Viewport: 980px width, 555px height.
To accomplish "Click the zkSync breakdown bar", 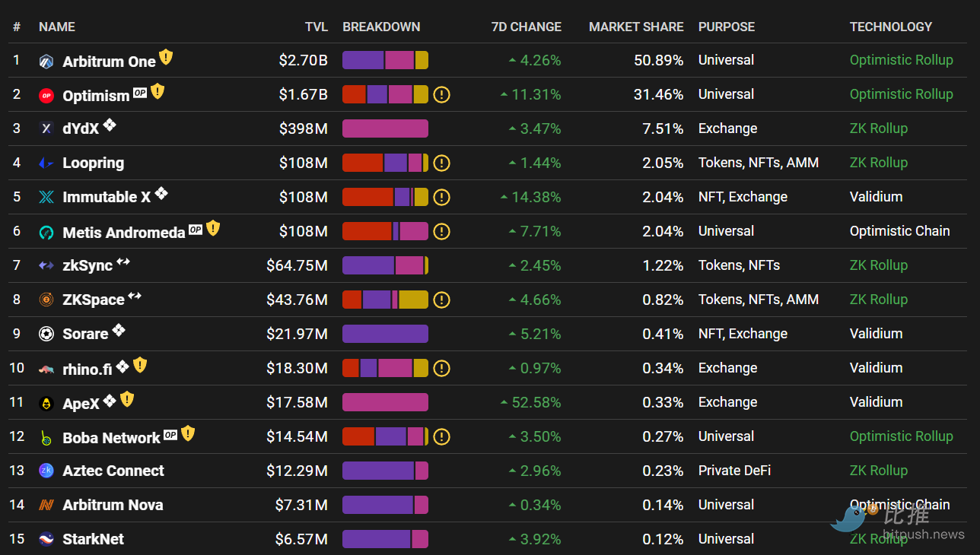I will (x=385, y=265).
